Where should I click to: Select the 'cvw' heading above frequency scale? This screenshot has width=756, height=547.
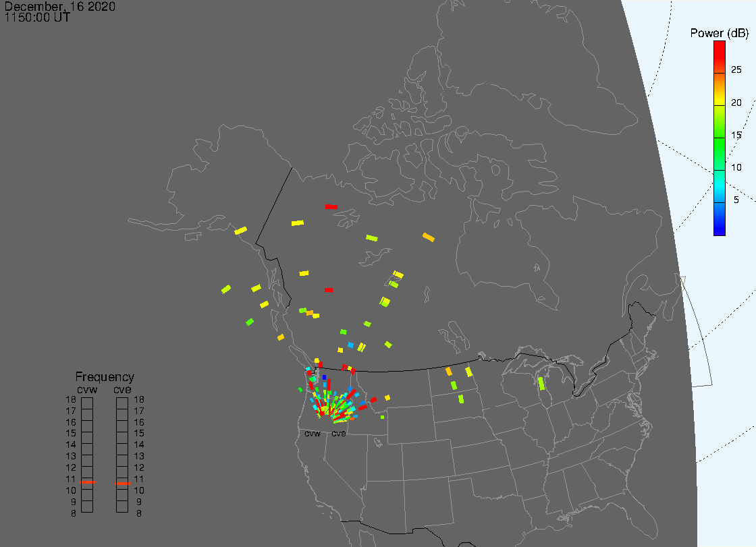(x=87, y=389)
